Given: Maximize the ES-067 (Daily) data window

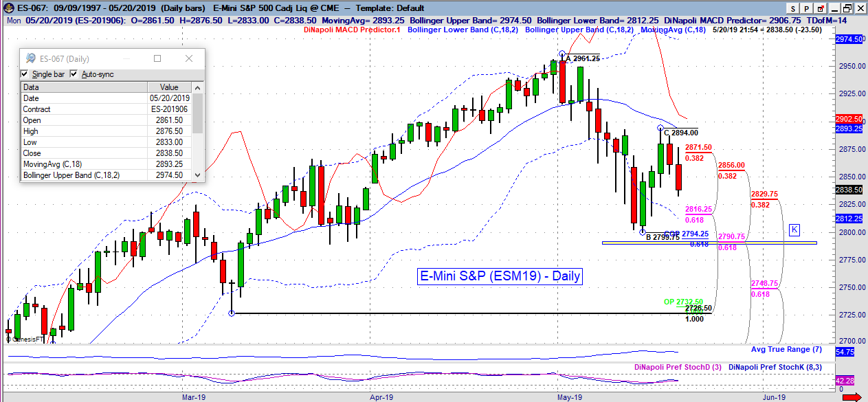Looking at the screenshot, I should 157,59.
